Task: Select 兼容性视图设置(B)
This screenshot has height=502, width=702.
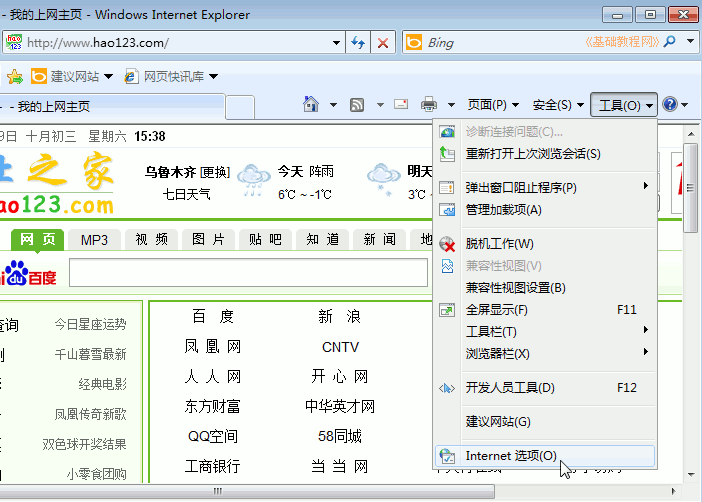Action: (x=545, y=287)
